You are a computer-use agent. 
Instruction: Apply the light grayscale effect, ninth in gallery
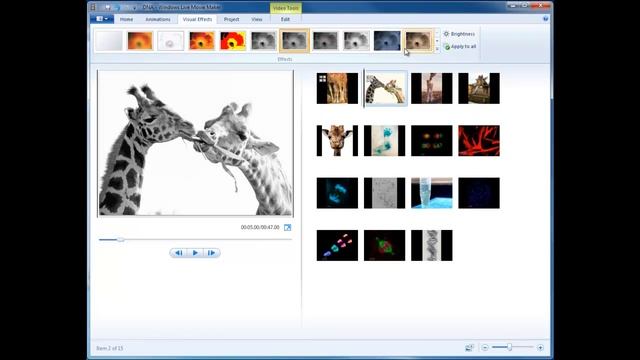[x=356, y=41]
